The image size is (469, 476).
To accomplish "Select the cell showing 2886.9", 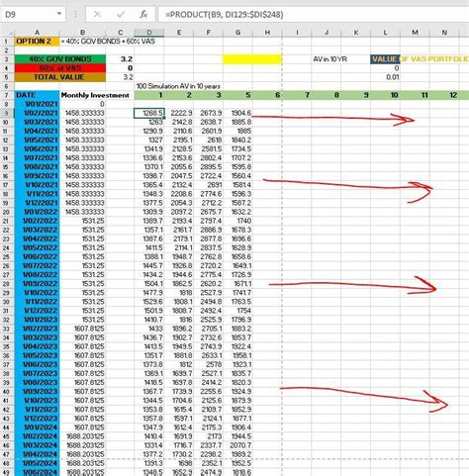I will 209,230.
